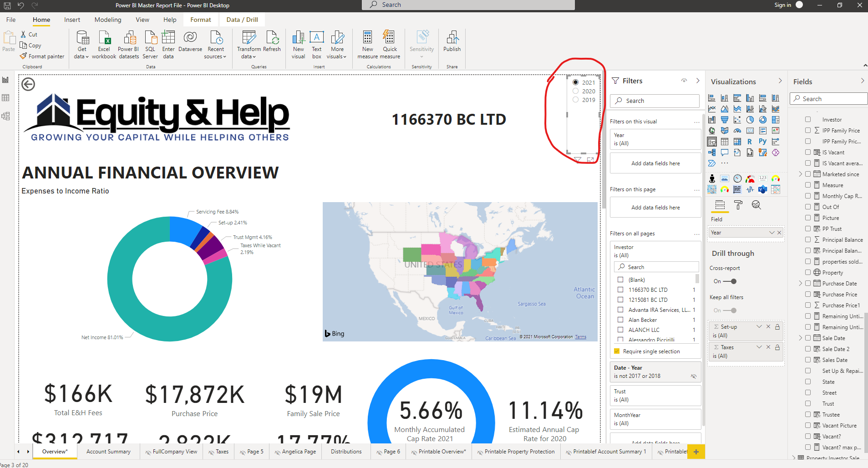Select the Python visual icon
868x468 pixels.
click(762, 142)
